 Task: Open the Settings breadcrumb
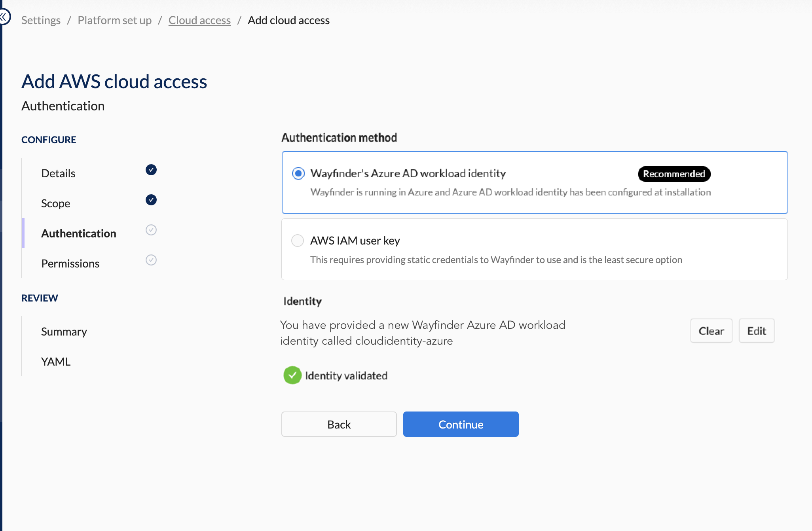41,20
